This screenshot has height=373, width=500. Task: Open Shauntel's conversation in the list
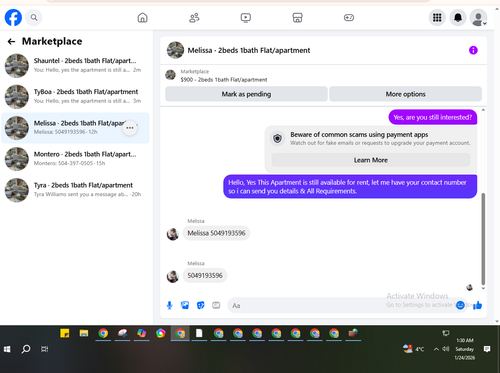pyautogui.click(x=75, y=65)
